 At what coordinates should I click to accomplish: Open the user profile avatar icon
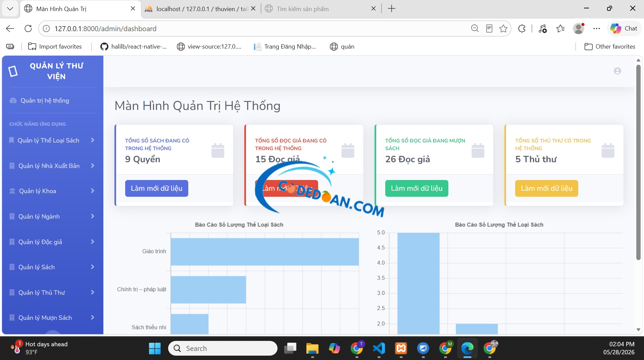coord(617,71)
